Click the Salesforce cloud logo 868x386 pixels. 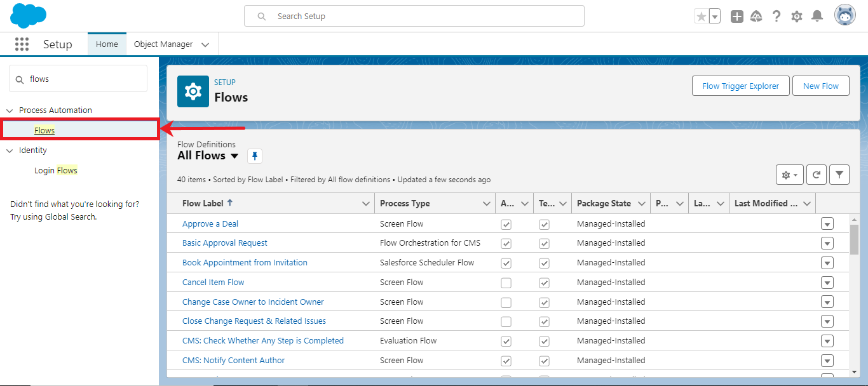point(28,16)
